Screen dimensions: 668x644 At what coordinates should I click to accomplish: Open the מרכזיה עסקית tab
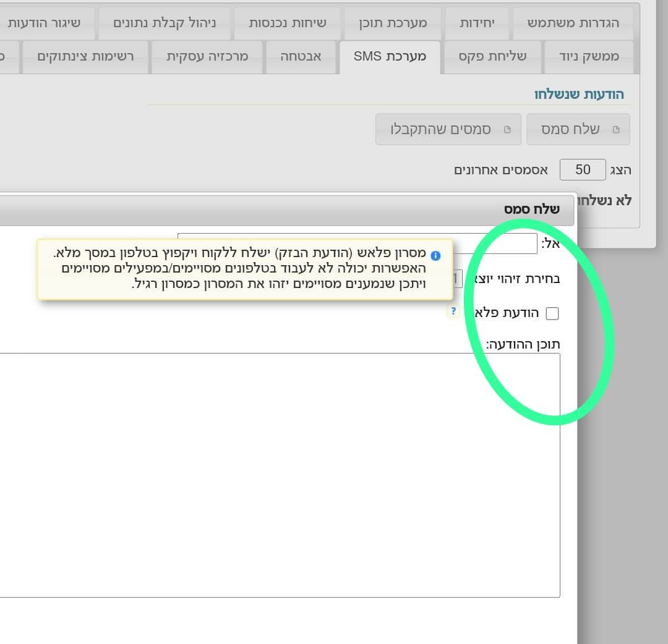tap(207, 57)
